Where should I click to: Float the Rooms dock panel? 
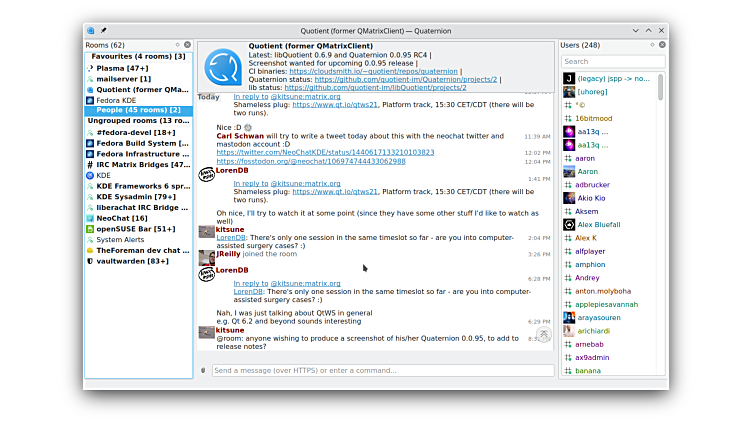pos(178,45)
